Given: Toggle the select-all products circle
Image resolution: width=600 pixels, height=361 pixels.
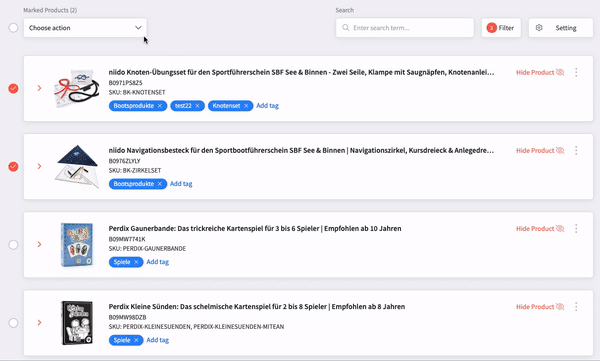Looking at the screenshot, I should pyautogui.click(x=13, y=28).
